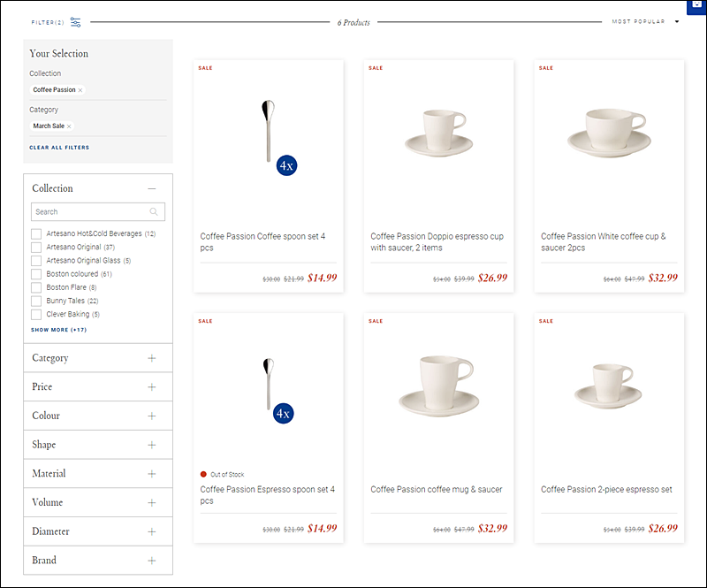Click the 4x badge on Espresso spoon set
707x588 pixels.
pyautogui.click(x=283, y=413)
